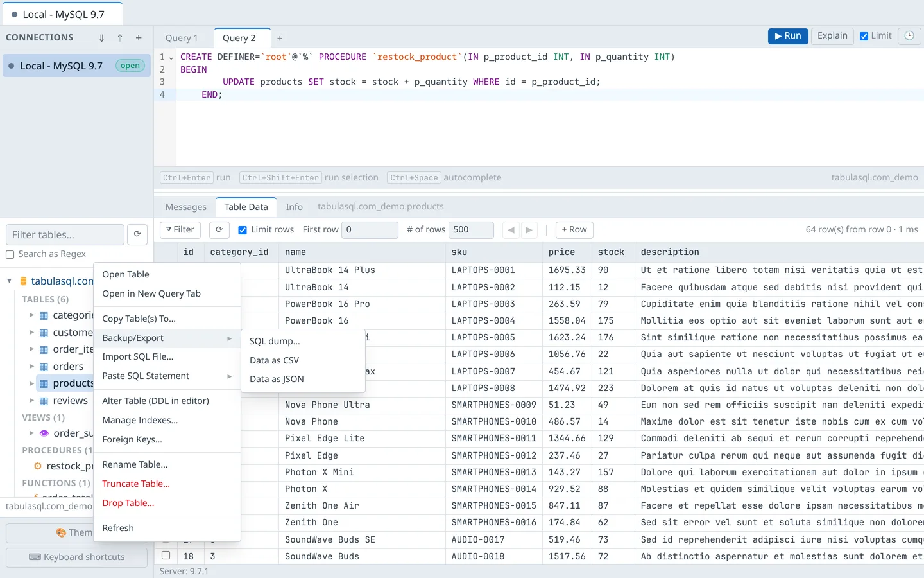Click Rename Table... in context menu

click(167, 464)
